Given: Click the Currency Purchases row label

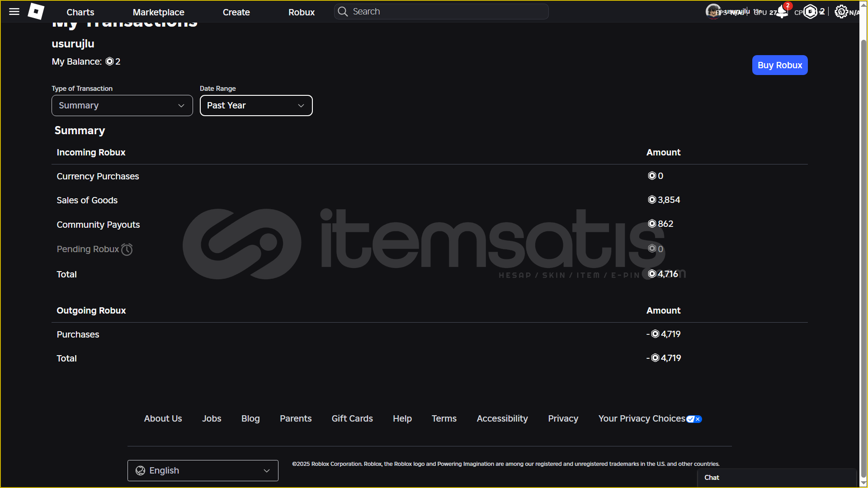Looking at the screenshot, I should click(x=98, y=177).
